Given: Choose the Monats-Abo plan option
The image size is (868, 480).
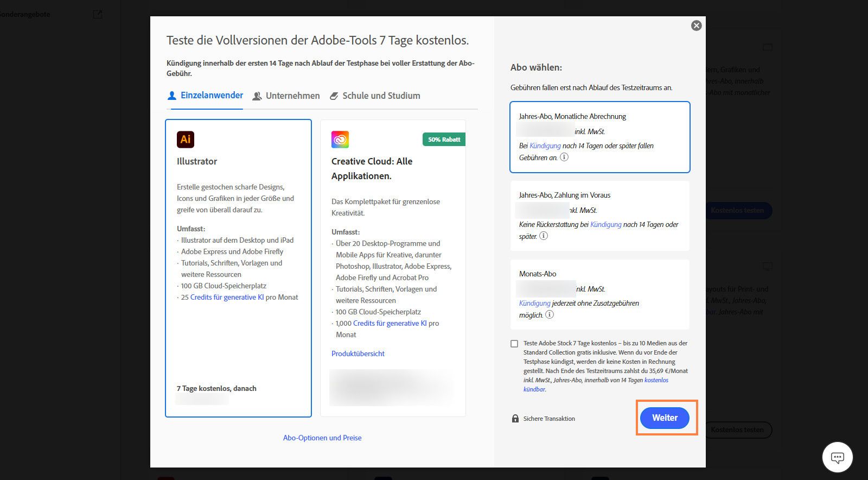Looking at the screenshot, I should (600, 294).
